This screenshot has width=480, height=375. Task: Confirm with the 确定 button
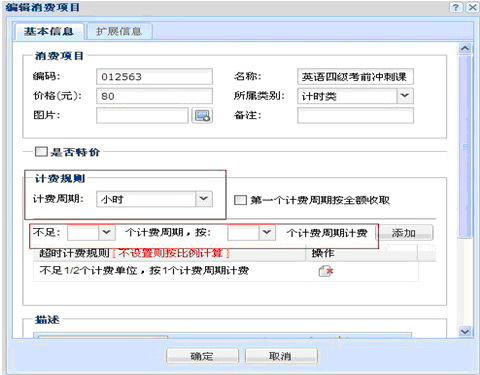[x=202, y=356]
